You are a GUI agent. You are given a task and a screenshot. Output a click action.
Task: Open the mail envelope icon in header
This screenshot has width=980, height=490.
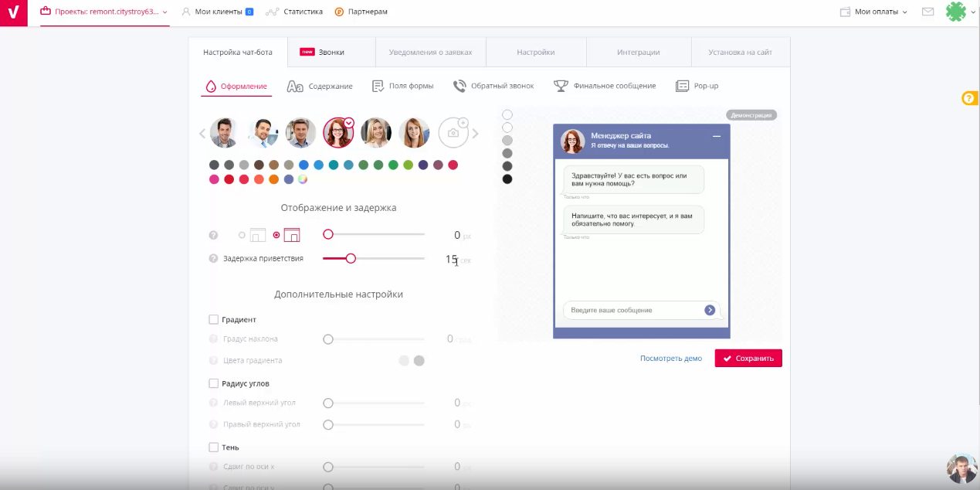pyautogui.click(x=927, y=12)
